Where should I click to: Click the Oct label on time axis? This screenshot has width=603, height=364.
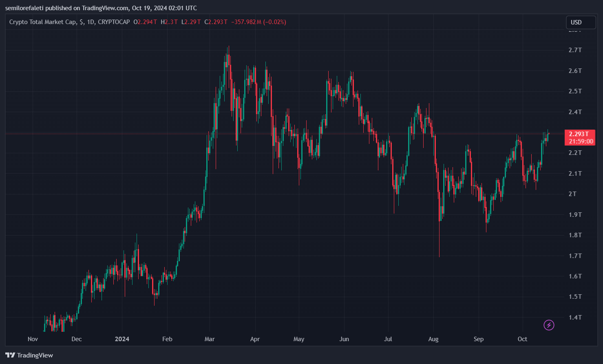click(522, 339)
